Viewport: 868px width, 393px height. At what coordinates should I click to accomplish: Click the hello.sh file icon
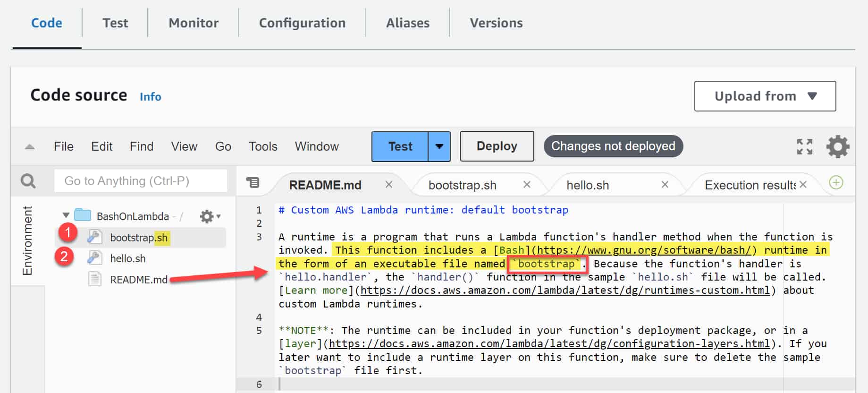(95, 258)
